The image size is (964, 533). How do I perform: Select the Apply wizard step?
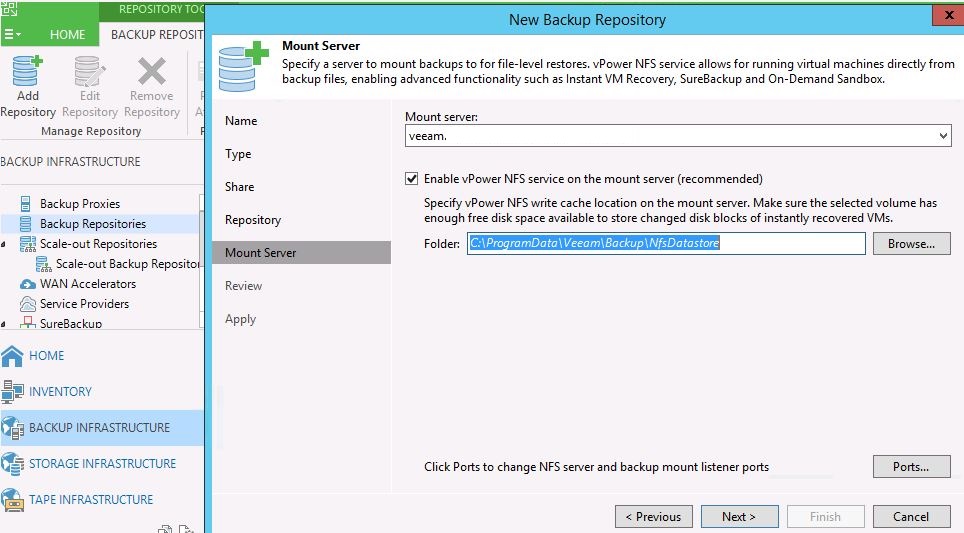point(240,319)
